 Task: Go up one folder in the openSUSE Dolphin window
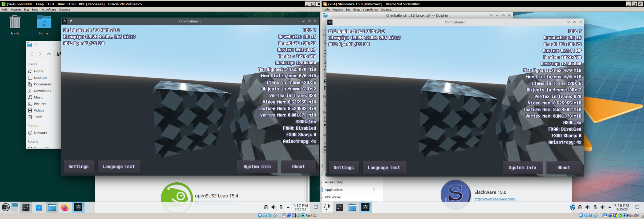[49, 54]
